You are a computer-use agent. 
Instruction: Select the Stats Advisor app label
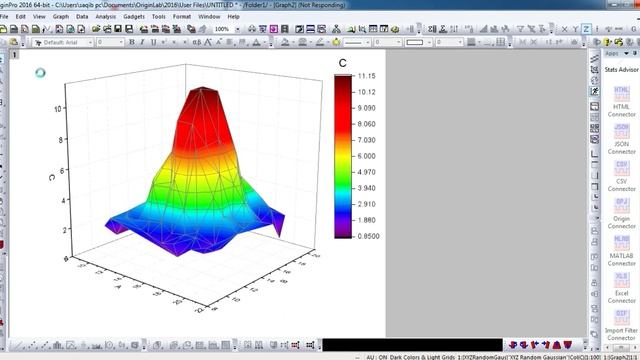coord(622,70)
